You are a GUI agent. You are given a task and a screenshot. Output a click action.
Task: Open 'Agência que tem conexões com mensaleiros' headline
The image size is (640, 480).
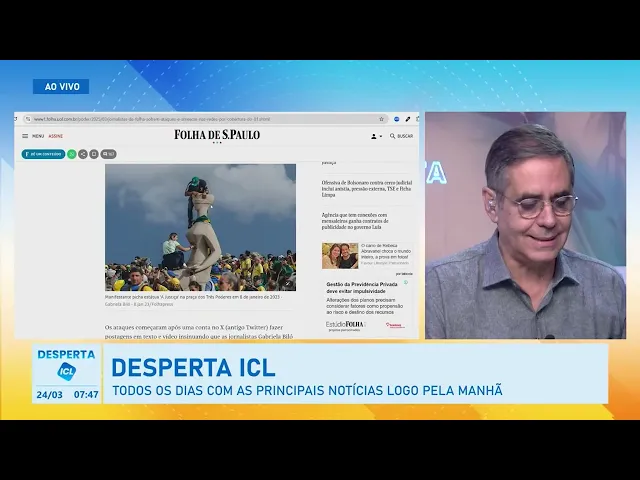[355, 221]
